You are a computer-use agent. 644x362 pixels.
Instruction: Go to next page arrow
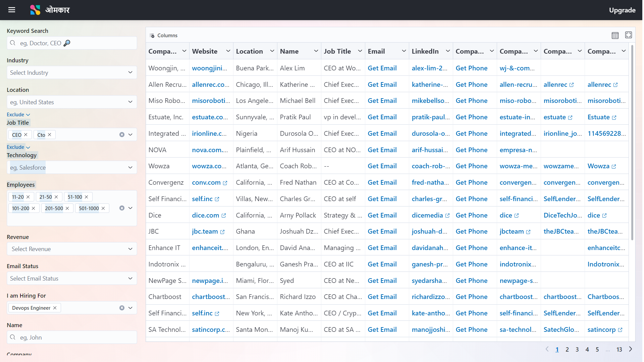(631, 349)
